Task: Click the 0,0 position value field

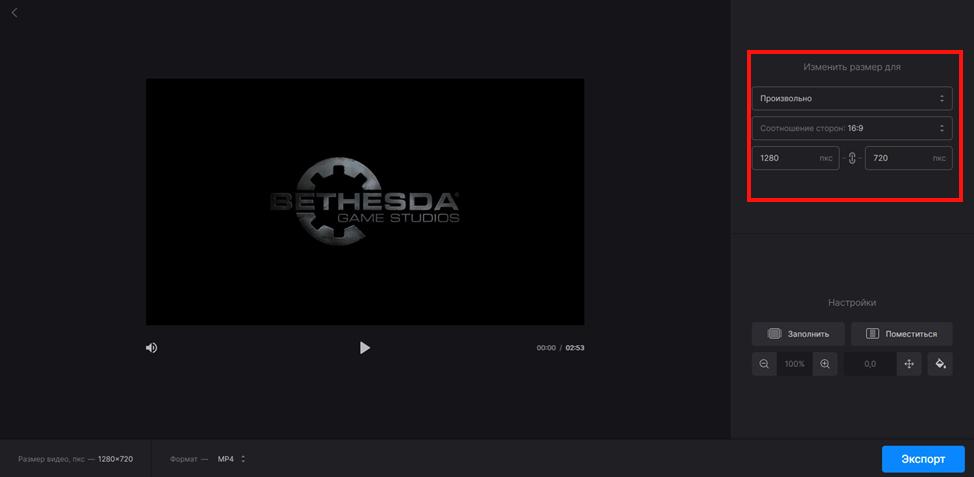Action: [x=870, y=365]
